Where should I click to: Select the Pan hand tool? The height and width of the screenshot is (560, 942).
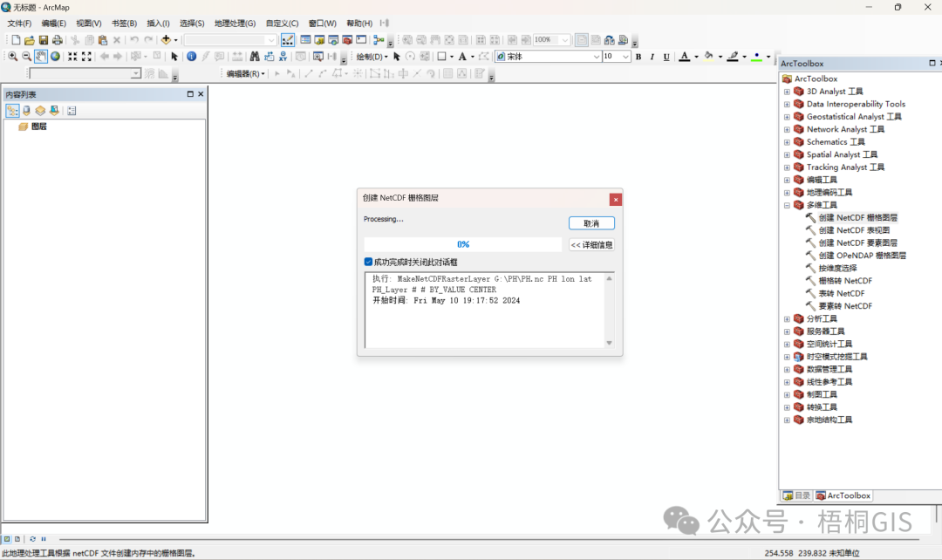pyautogui.click(x=41, y=57)
